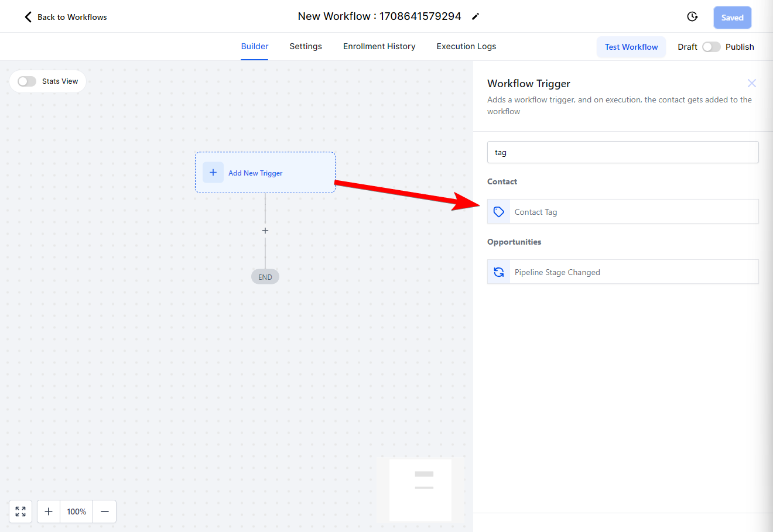Select the Pipeline Stage Changed trigger
The image size is (773, 532).
click(x=623, y=272)
